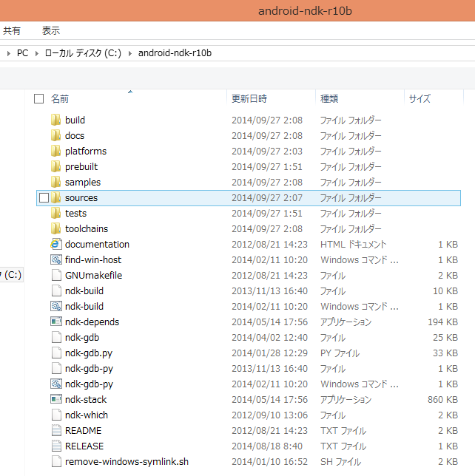This screenshot has height=476, width=475.
Task: Check the sources folder checkbox
Action: [x=44, y=197]
